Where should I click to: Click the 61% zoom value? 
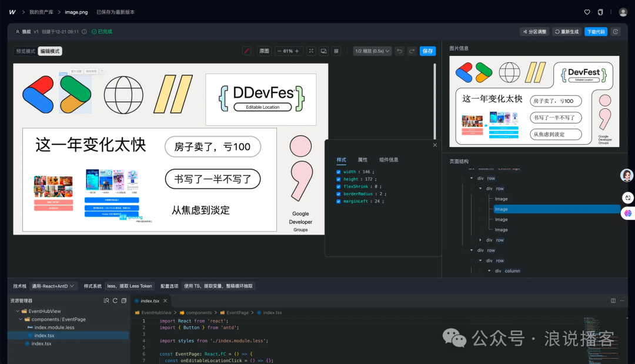tap(288, 51)
